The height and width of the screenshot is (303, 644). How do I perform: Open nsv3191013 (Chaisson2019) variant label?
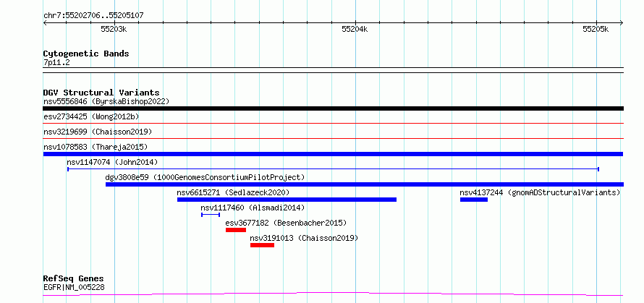click(304, 238)
